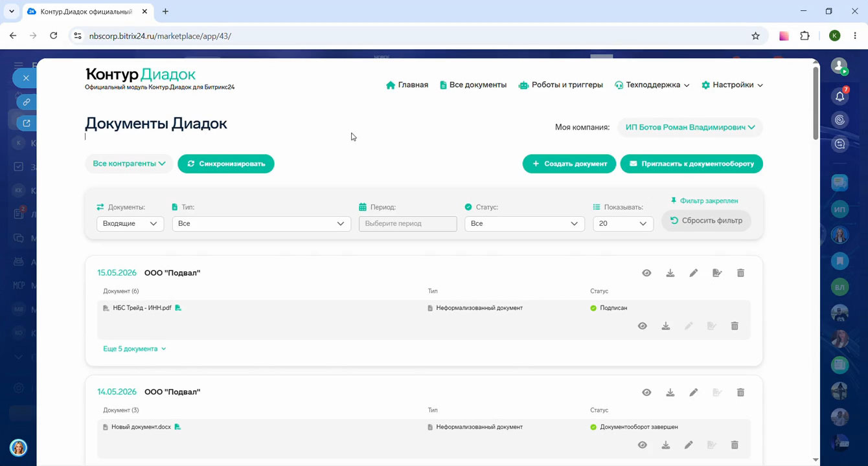The image size is (868, 466).
Task: Sign the 15.05.2026 document package
Action: (717, 273)
